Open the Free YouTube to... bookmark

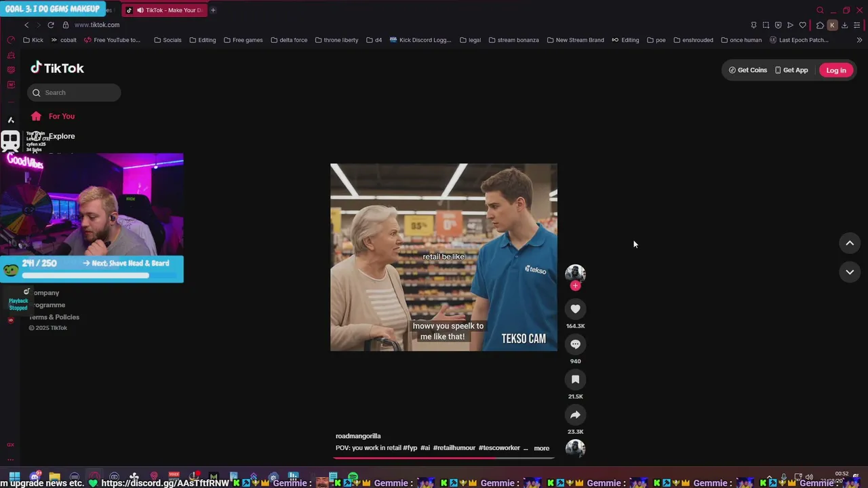tap(112, 40)
